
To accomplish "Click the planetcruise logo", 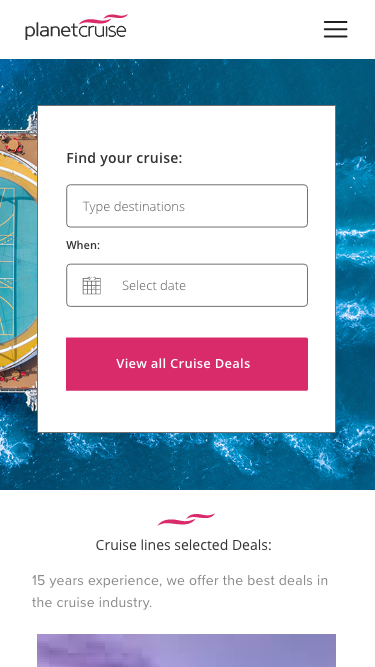I will click(x=76, y=27).
